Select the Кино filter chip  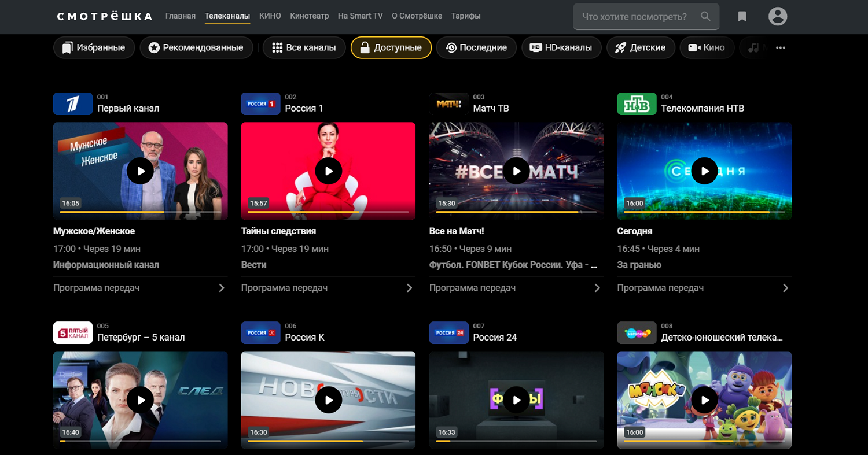point(707,47)
